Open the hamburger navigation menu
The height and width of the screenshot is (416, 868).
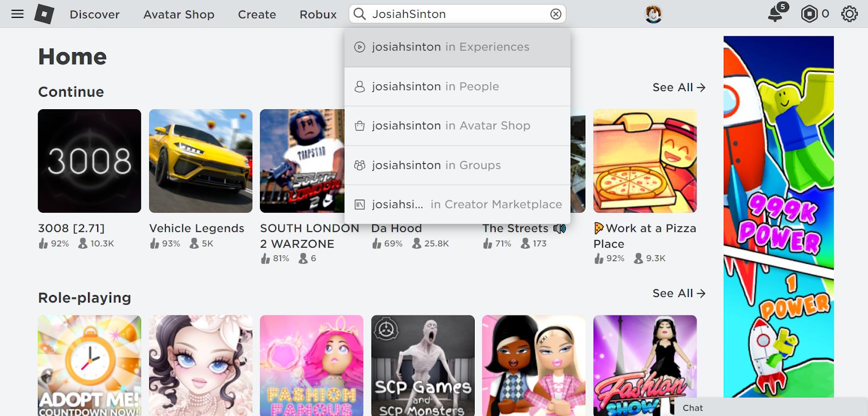[x=17, y=14]
